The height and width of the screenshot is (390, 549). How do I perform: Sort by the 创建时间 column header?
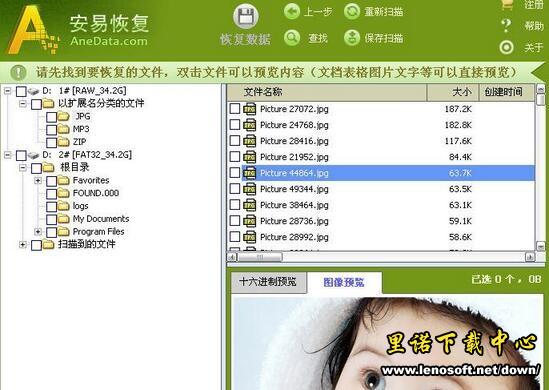pyautogui.click(x=506, y=92)
